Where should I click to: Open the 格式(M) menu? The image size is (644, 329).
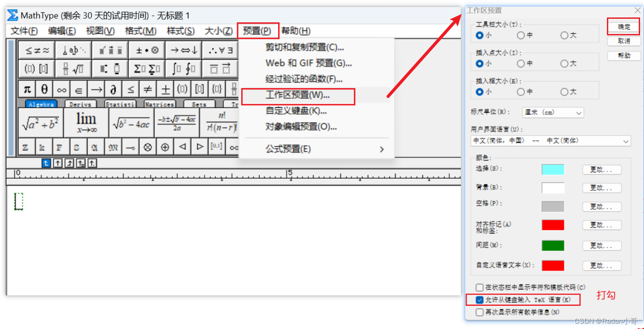[140, 31]
